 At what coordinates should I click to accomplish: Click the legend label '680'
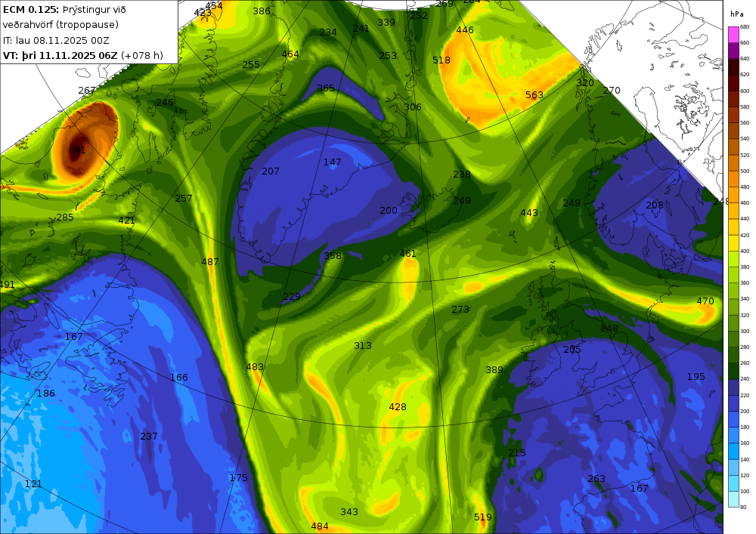click(745, 27)
